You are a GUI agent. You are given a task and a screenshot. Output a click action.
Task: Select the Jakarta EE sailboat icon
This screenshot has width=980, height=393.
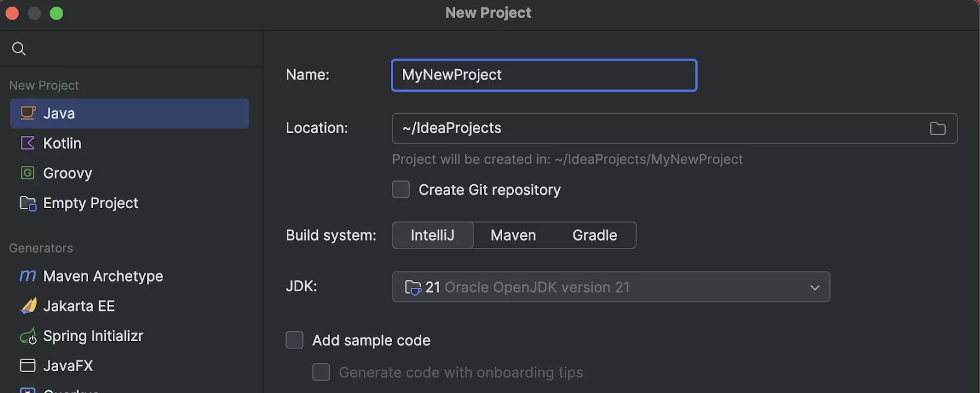click(28, 306)
